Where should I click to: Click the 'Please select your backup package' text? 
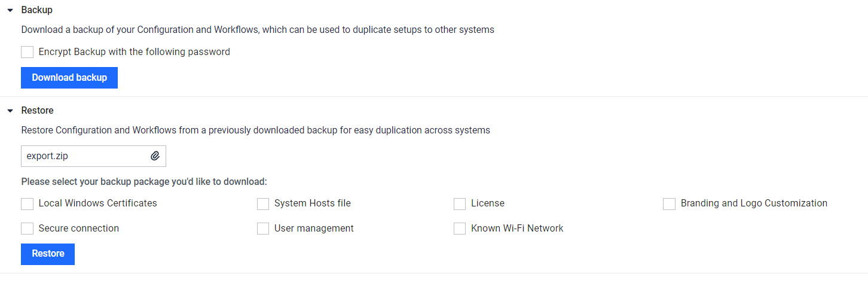tap(144, 181)
